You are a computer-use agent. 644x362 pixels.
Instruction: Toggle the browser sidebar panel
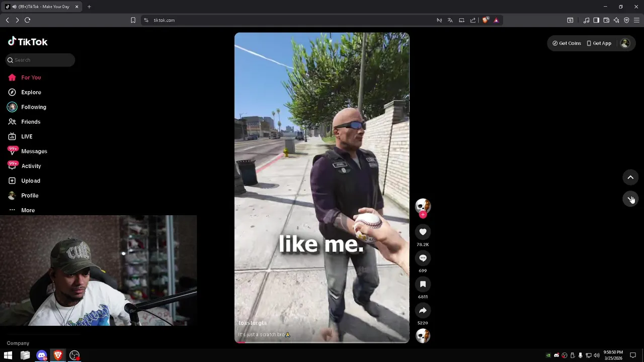pyautogui.click(x=596, y=20)
